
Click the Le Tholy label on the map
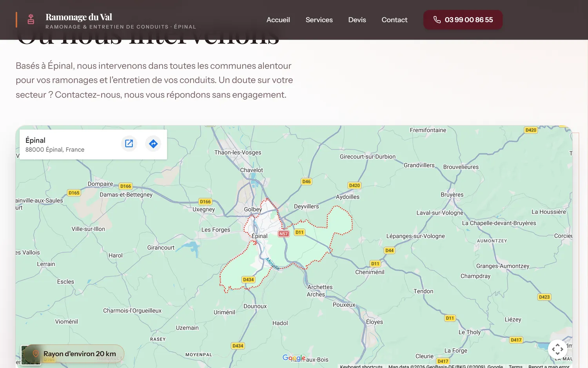click(x=469, y=332)
